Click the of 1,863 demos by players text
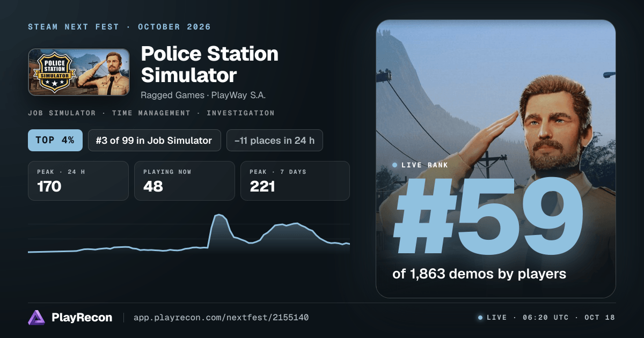644x338 pixels. (x=479, y=274)
